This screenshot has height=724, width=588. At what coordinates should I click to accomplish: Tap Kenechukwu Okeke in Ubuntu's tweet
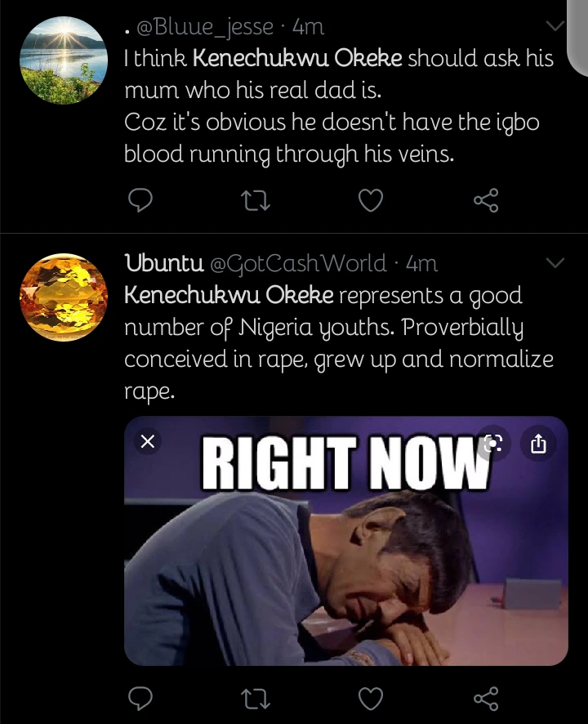tap(229, 295)
